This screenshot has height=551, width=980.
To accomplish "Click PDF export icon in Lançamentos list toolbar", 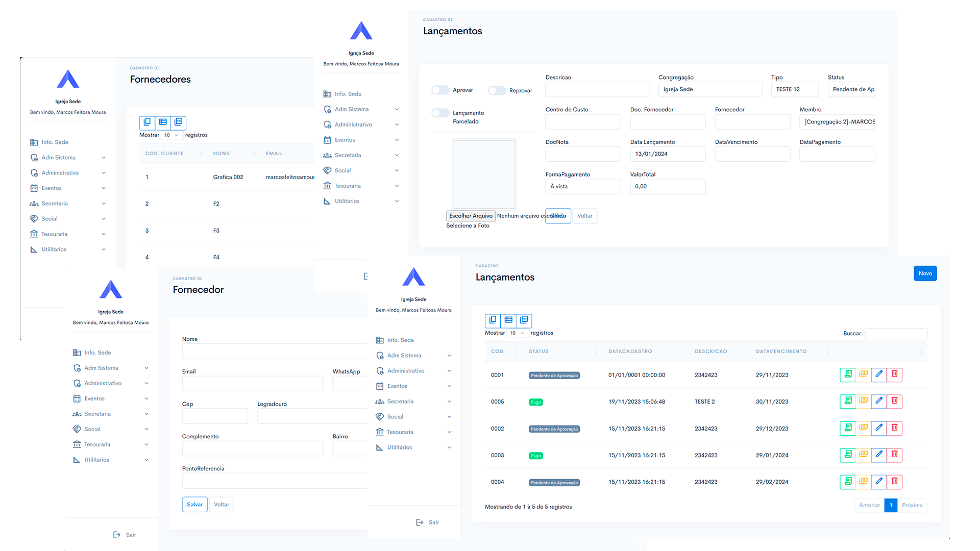I will (x=524, y=320).
